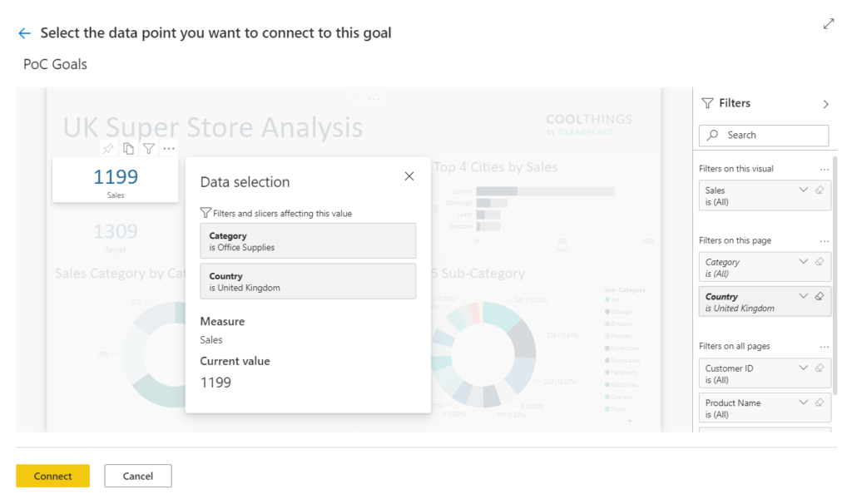The image size is (852, 504).
Task: Clear the Sales filter
Action: coord(820,190)
